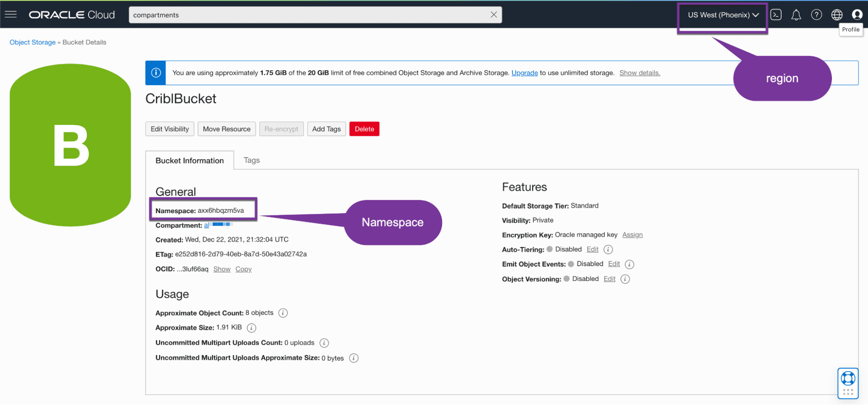Viewport: 868px width, 405px height.
Task: Click the Move Resource button
Action: tap(226, 129)
